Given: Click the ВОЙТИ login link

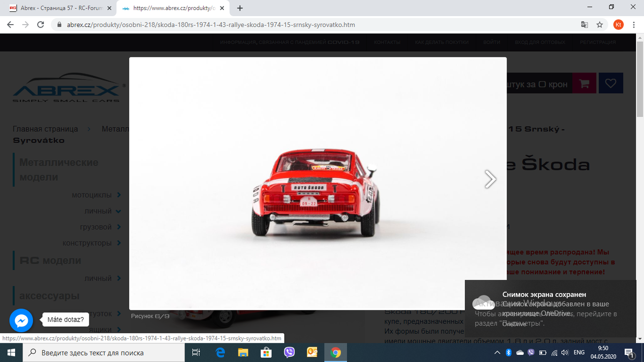Looking at the screenshot, I should pos(492,42).
